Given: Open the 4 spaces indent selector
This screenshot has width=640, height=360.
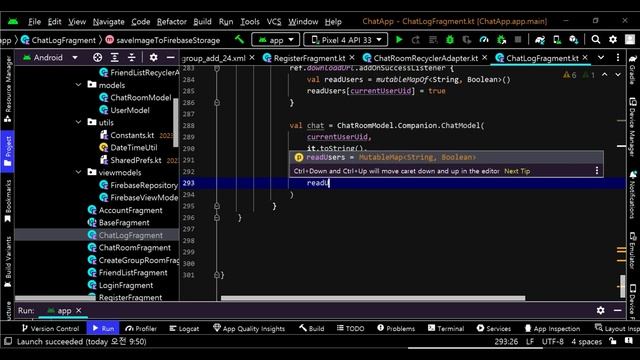Looking at the screenshot, I should point(587,341).
